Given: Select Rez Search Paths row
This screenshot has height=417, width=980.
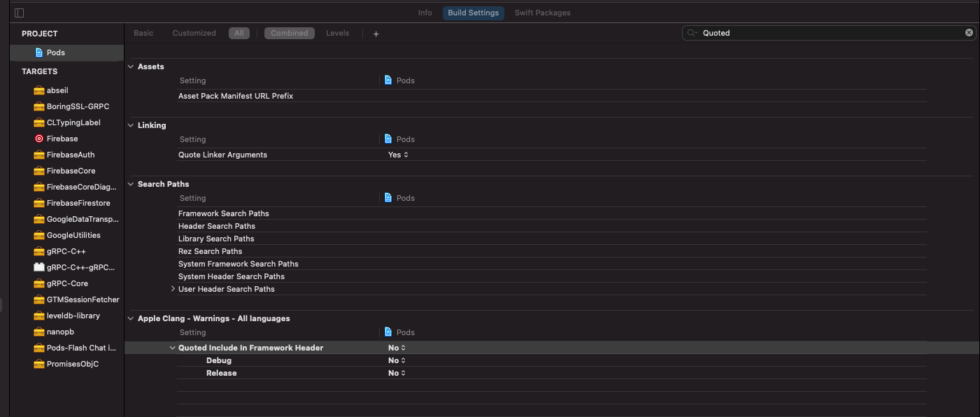Looking at the screenshot, I should [551, 251].
